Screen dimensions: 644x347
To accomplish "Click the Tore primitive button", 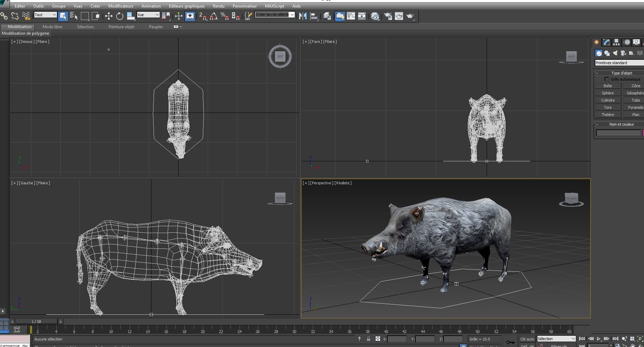I will click(x=608, y=107).
